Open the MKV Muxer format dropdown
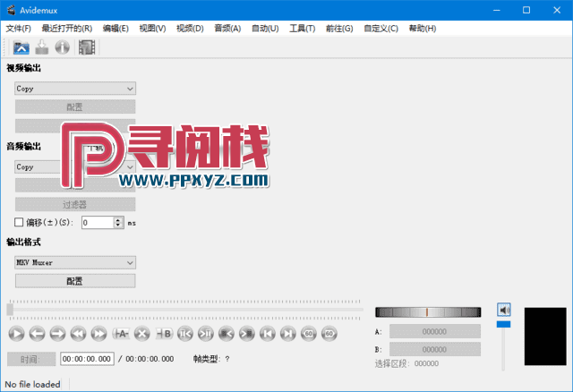The height and width of the screenshot is (392, 573). [x=75, y=262]
